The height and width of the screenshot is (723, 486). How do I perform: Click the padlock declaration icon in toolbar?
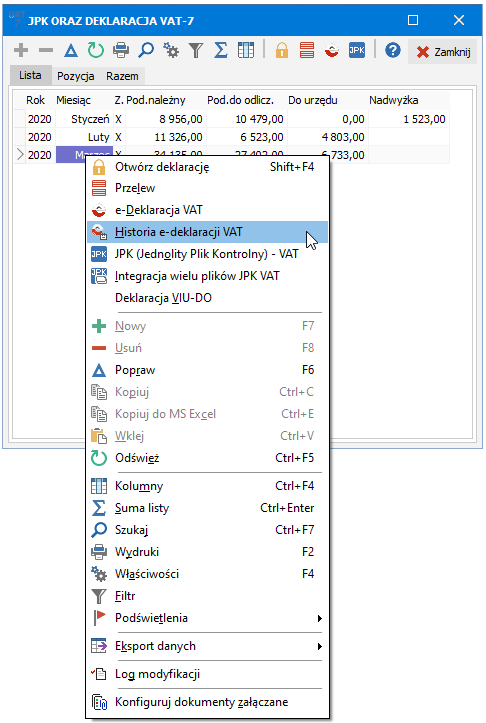282,50
